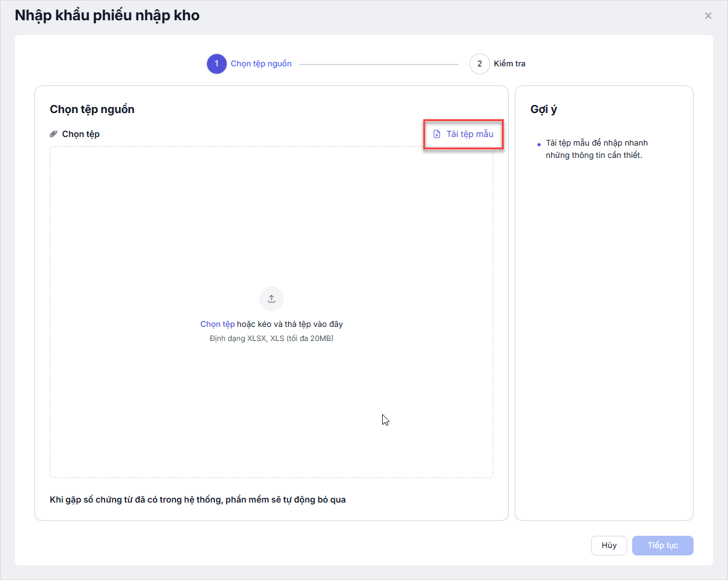Click the Gợi ý panel heading
Screen dimensions: 728x580
click(544, 109)
